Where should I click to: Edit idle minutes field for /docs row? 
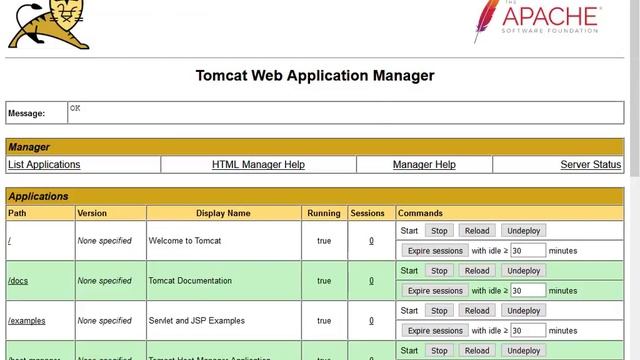(x=528, y=291)
